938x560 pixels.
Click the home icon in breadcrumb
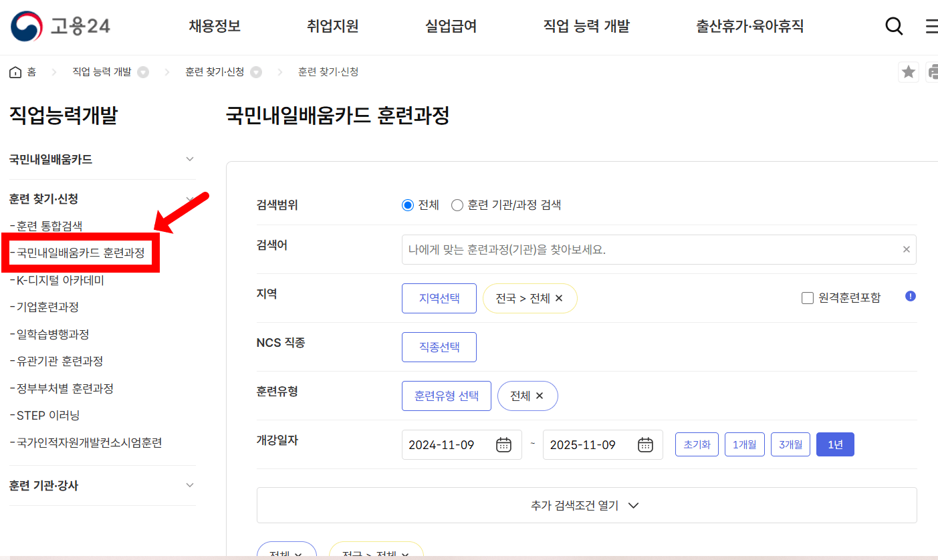pyautogui.click(x=15, y=72)
